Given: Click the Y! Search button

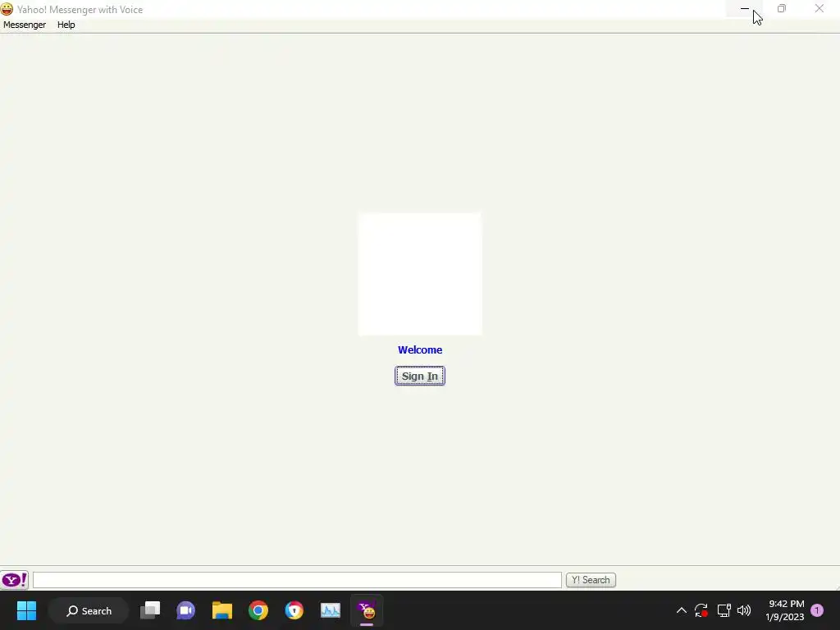Looking at the screenshot, I should pos(591,580).
